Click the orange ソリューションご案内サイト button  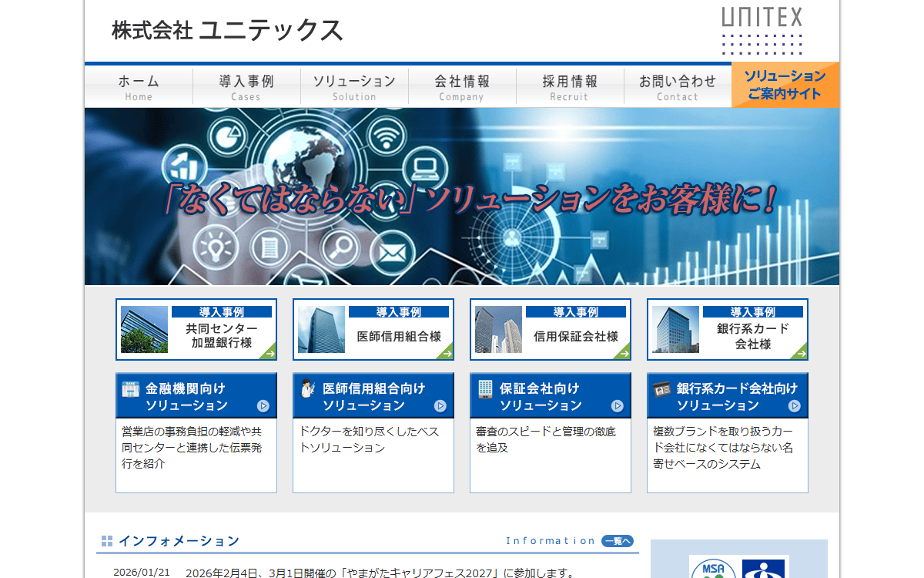click(x=785, y=85)
